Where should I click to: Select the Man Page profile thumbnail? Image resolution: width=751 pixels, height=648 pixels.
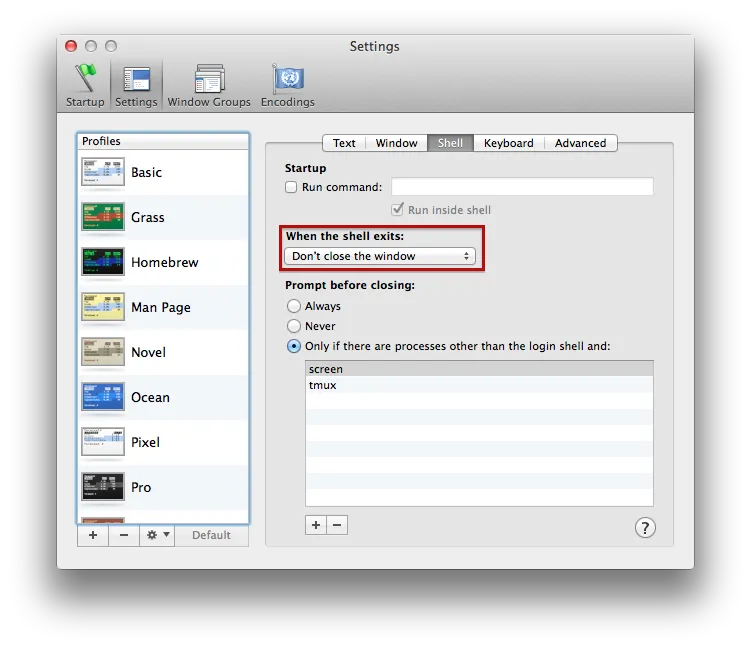click(x=103, y=307)
